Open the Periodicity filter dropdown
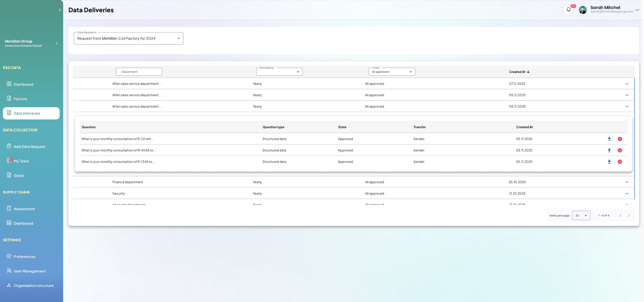The width and height of the screenshot is (644, 302). [279, 72]
